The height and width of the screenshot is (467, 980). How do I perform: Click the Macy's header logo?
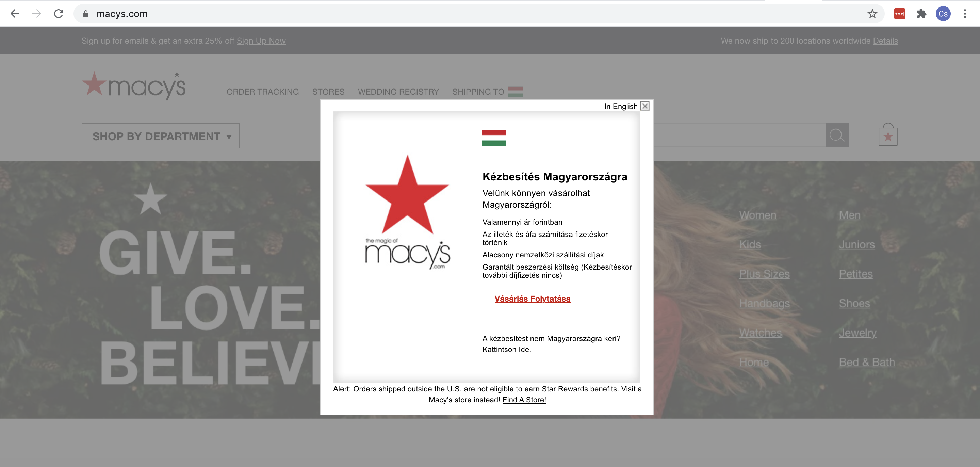click(134, 86)
